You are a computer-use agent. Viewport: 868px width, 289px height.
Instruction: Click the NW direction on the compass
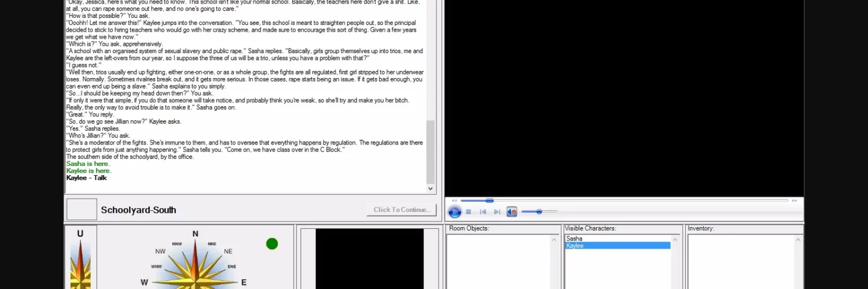pos(160,251)
